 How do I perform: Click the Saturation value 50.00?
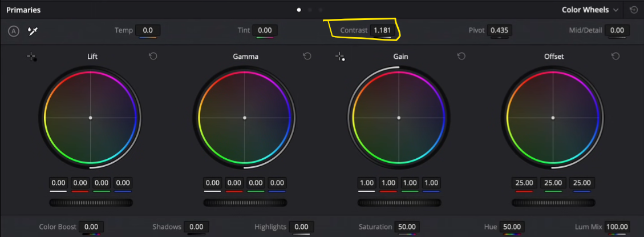tap(407, 227)
